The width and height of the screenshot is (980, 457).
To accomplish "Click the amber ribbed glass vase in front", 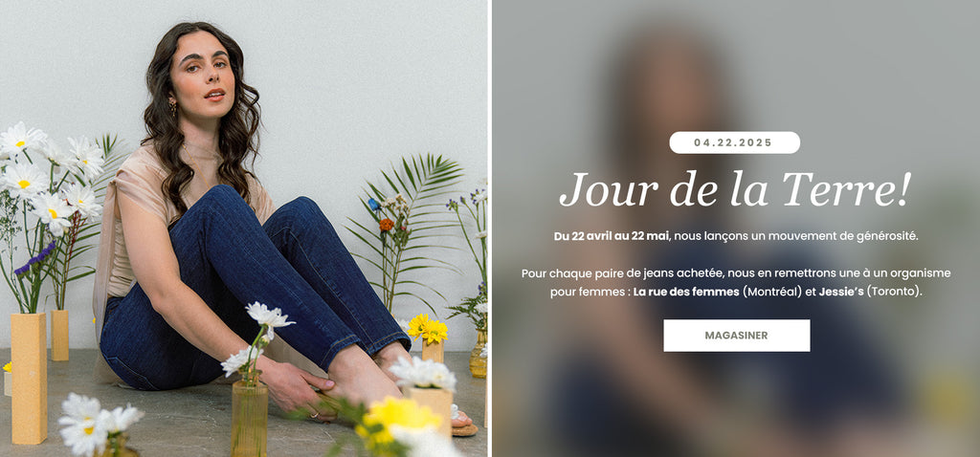I will click(250, 418).
